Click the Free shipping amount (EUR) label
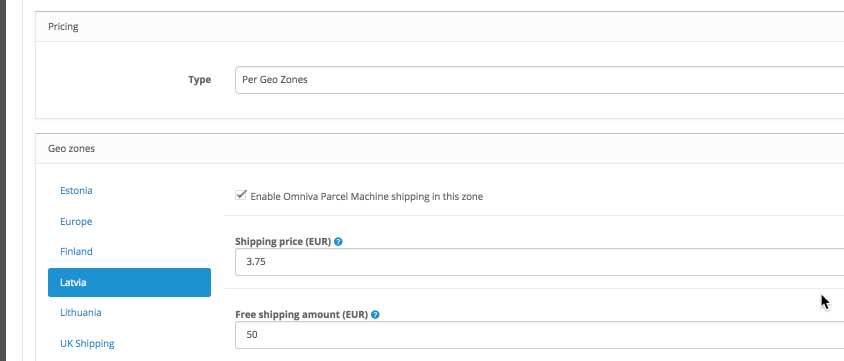Image resolution: width=844 pixels, height=361 pixels. pyautogui.click(x=301, y=315)
